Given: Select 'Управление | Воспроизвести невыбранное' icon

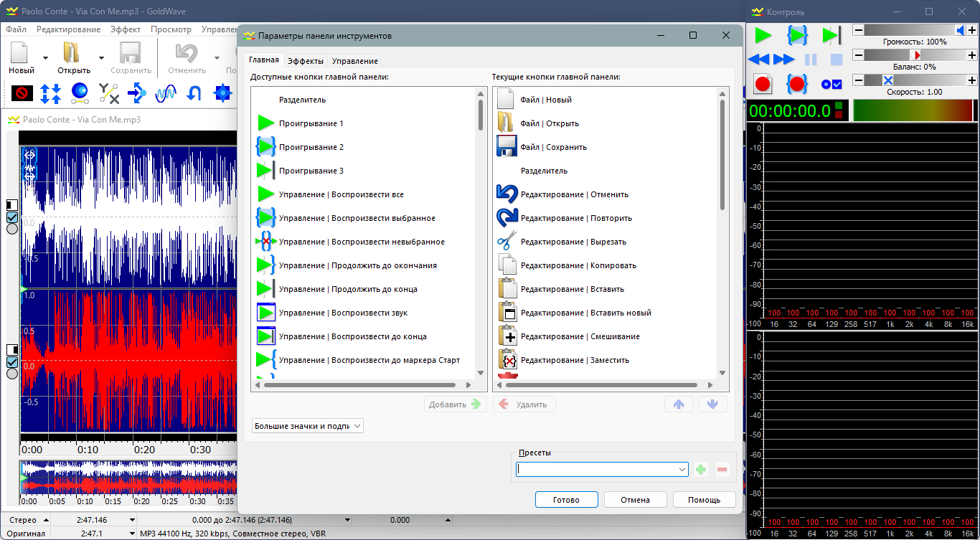Looking at the screenshot, I should click(265, 242).
